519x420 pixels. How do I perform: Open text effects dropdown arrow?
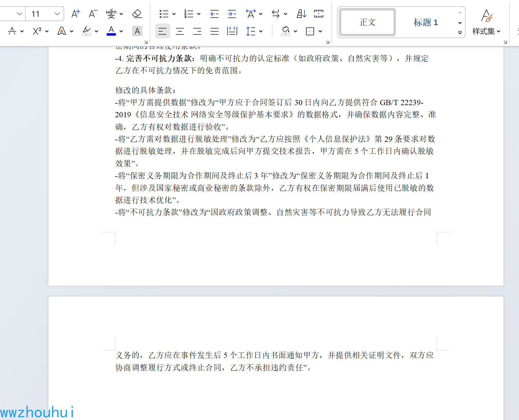point(72,31)
